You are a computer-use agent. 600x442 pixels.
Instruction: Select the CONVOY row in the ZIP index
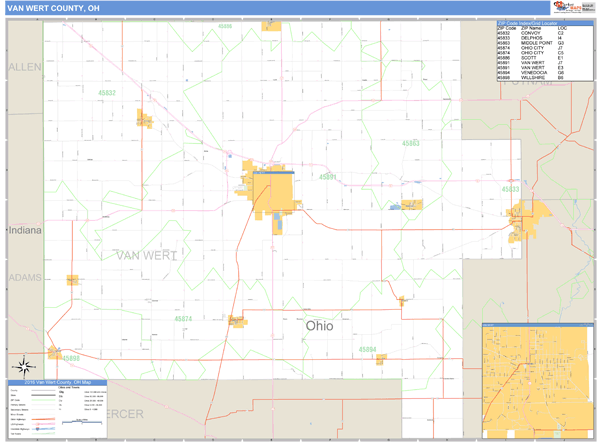pos(545,33)
